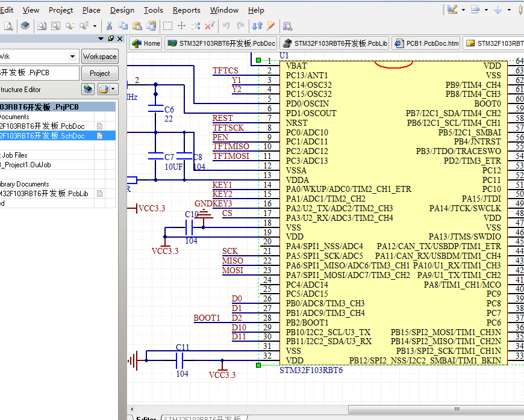524x420 pixels.
Task: Open the Help menu
Action: 256,10
